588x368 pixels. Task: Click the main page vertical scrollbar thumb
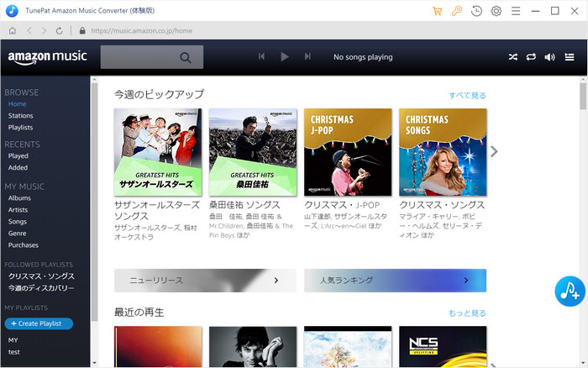coord(583,96)
